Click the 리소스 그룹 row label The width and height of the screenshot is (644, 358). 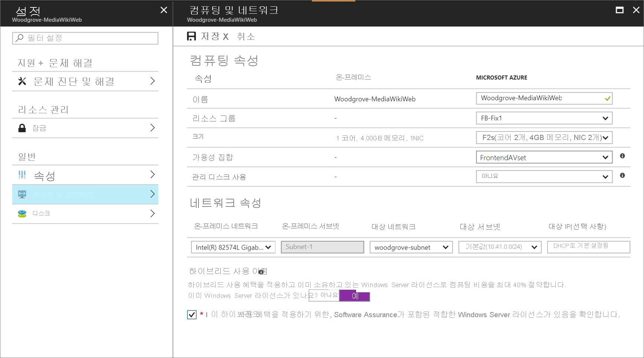pos(214,118)
